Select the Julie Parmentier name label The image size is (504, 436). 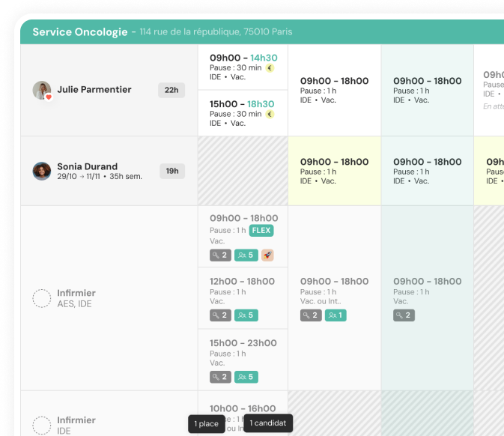(x=94, y=90)
